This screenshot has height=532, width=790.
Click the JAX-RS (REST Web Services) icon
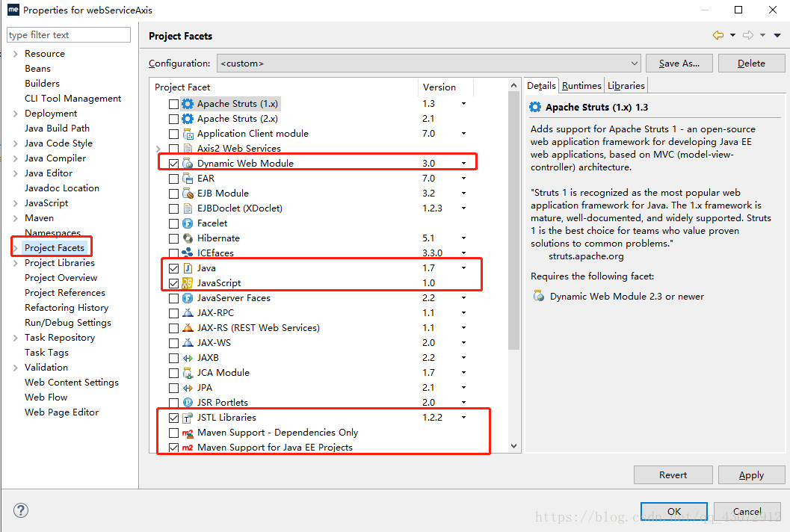(x=188, y=328)
